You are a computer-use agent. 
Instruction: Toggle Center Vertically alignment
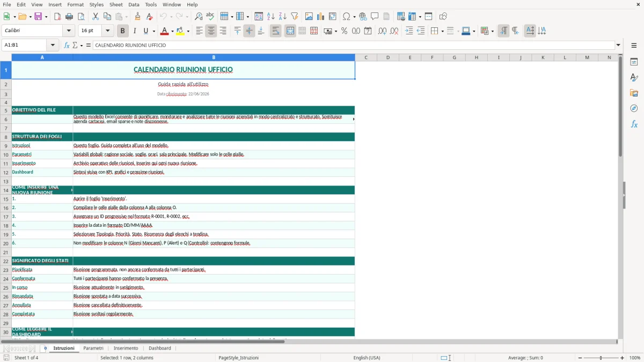[249, 31]
